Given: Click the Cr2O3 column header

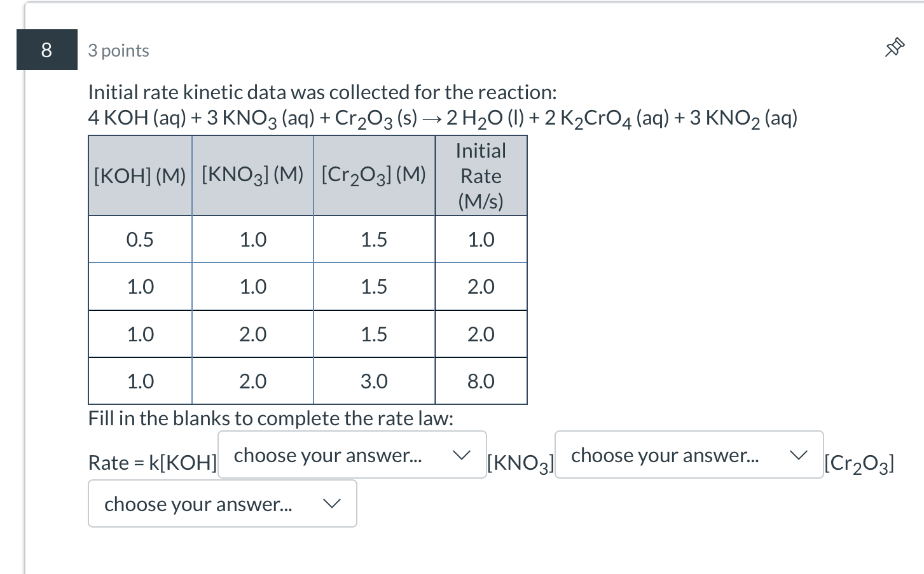Looking at the screenshot, I should tap(374, 174).
